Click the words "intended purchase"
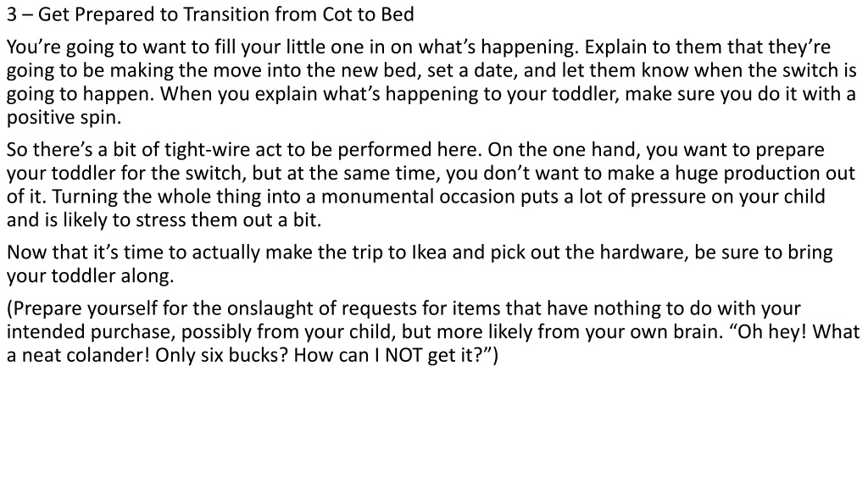This screenshot has width=868, height=488. click(x=91, y=332)
